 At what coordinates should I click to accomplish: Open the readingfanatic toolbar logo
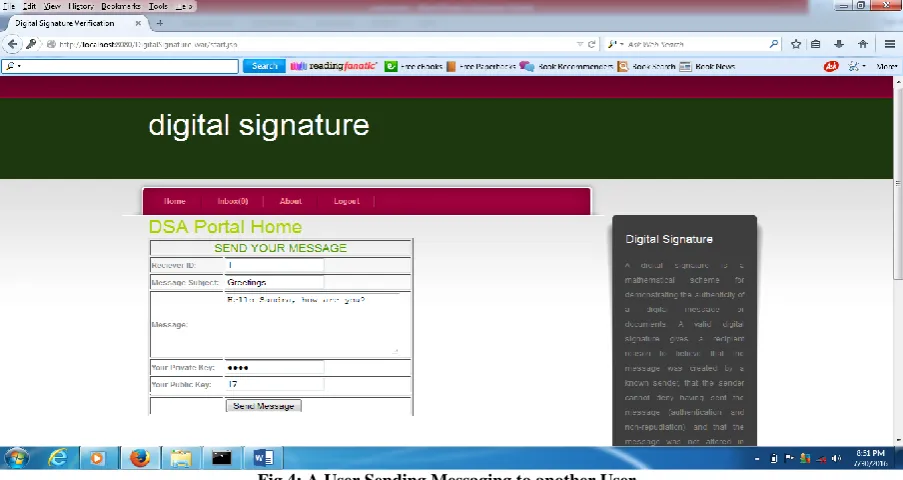pos(334,66)
